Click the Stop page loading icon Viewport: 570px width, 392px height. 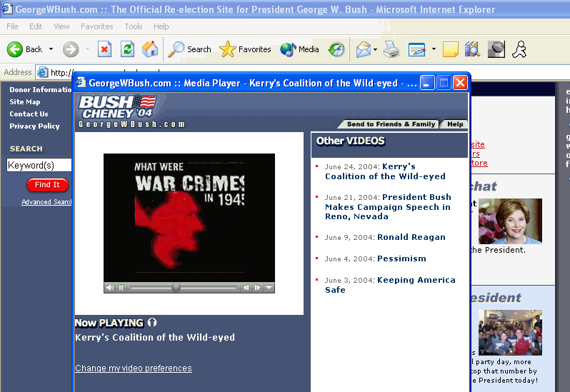104,49
